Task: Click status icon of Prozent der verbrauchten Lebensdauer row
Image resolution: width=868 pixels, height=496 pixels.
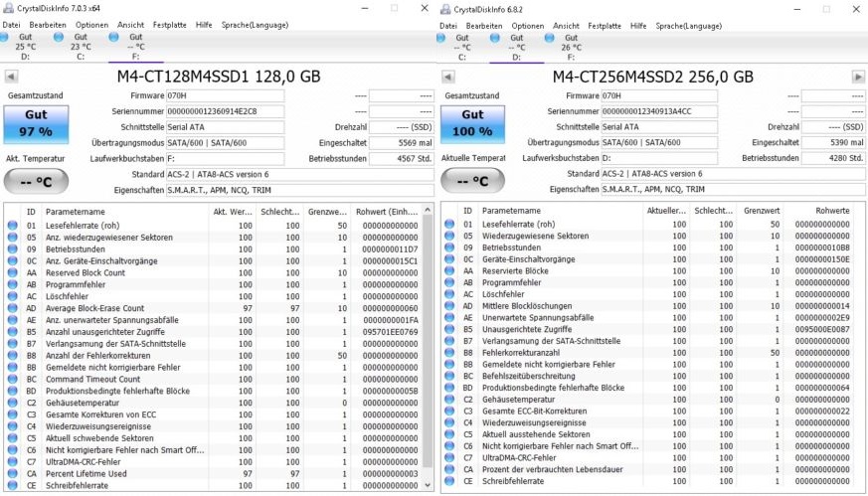Action: point(449,469)
